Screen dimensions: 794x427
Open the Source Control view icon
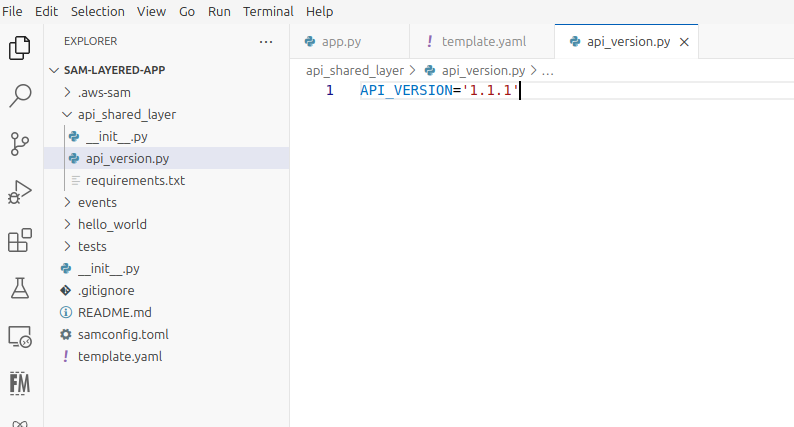[20, 144]
